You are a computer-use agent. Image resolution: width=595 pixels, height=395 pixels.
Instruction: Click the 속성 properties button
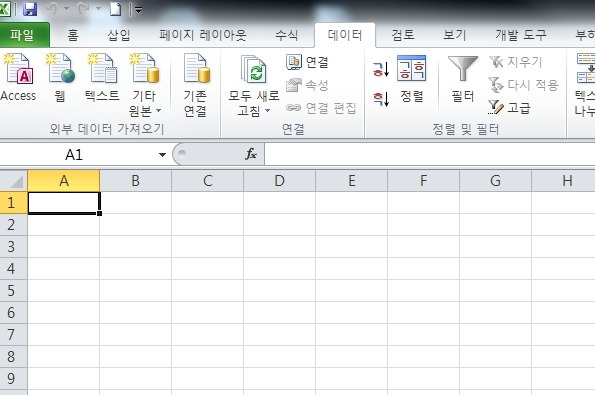pyautogui.click(x=307, y=85)
